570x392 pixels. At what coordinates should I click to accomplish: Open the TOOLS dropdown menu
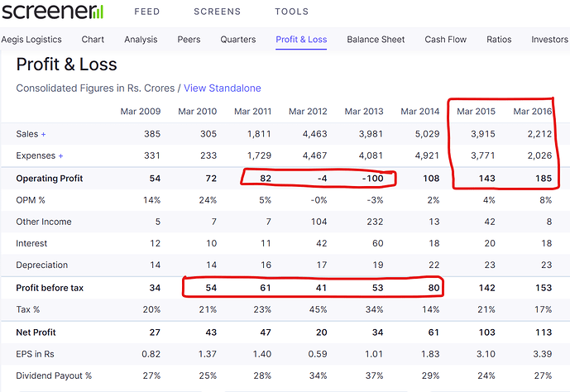(x=291, y=12)
